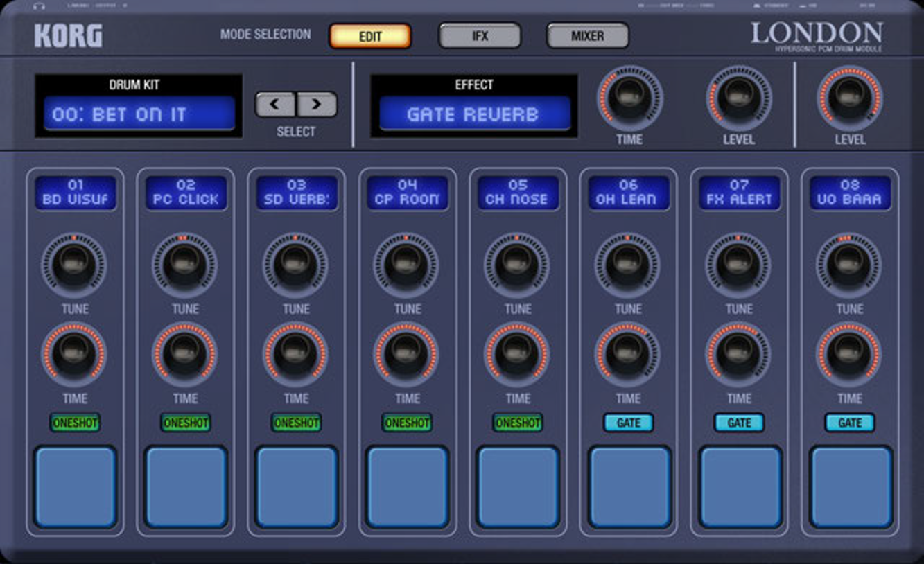The height and width of the screenshot is (564, 924).
Task: Select the next drum kit arrow
Action: 317,105
